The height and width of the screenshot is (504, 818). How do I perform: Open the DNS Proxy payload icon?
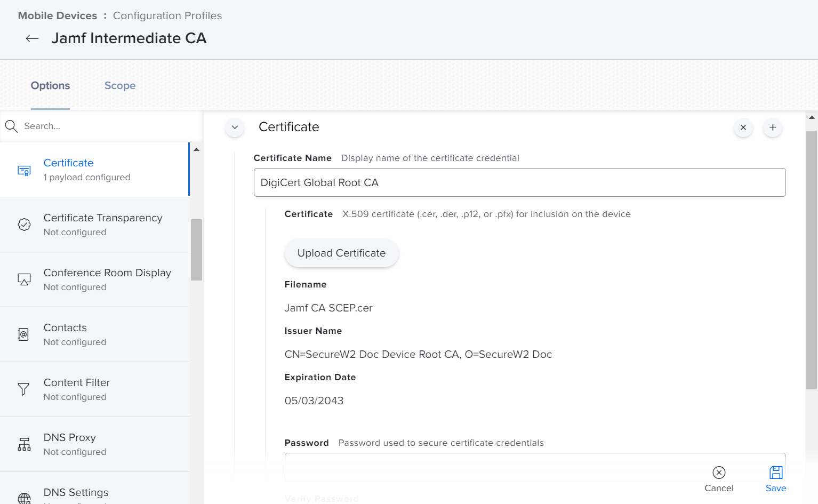[x=24, y=444]
